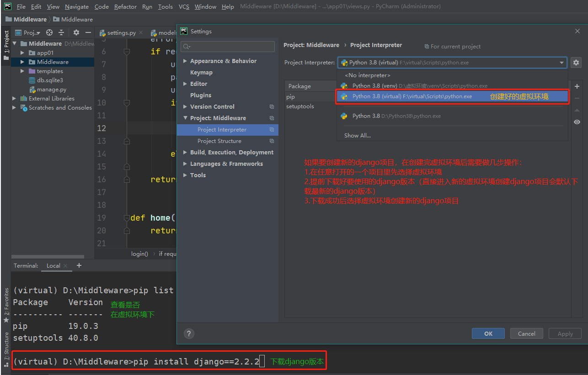Screen dimensions: 588x375
Task: Click the db.sqlite3 file in project tree
Action: point(50,80)
